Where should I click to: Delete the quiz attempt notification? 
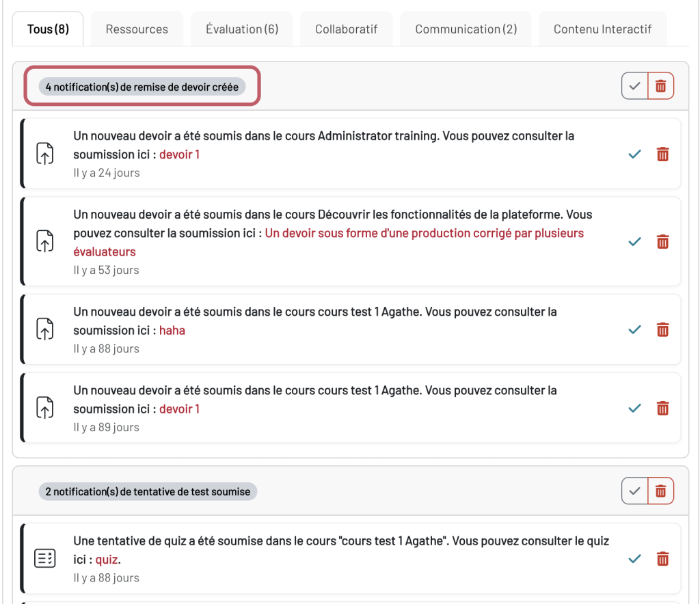[662, 558]
